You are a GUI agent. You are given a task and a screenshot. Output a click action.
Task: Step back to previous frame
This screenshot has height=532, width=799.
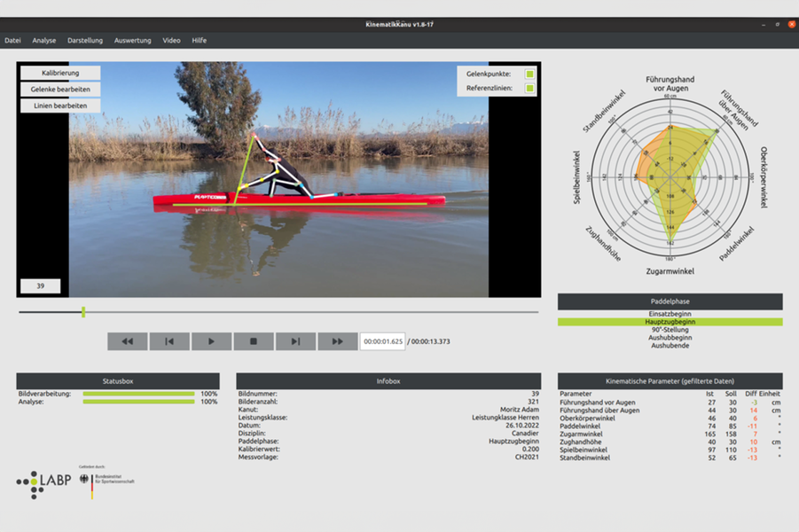click(x=169, y=341)
